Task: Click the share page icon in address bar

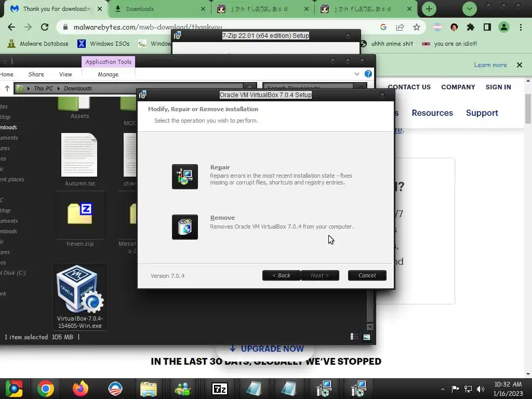Action: click(x=400, y=27)
